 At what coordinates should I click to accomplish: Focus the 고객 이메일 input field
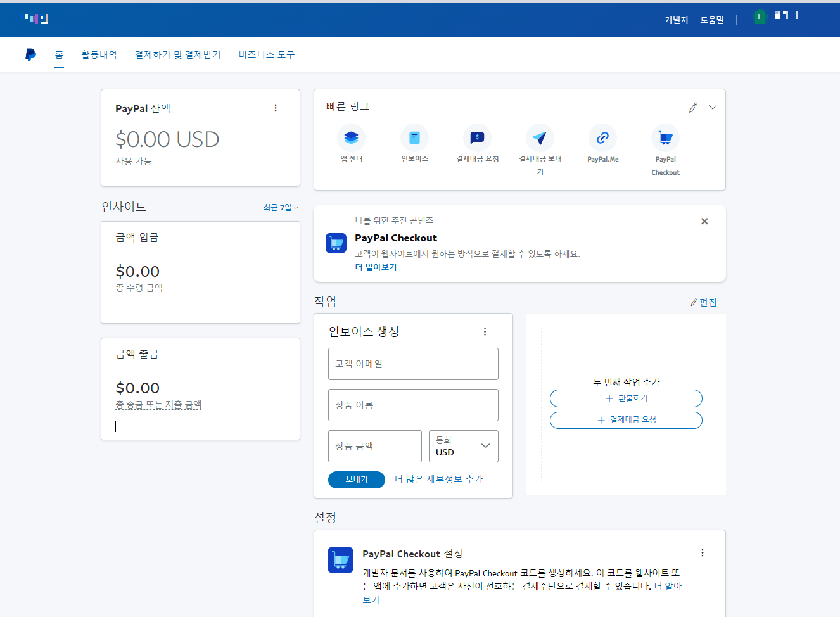[x=413, y=364]
